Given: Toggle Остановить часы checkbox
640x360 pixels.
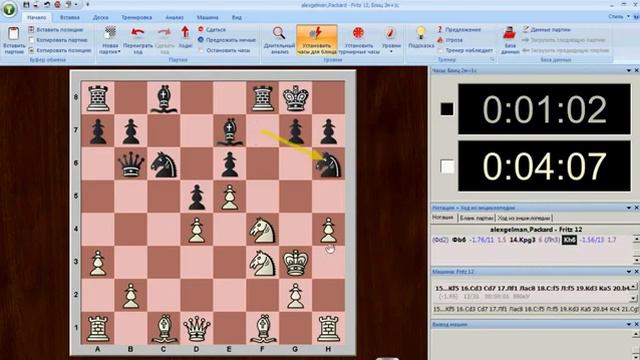Looking at the screenshot, I should pyautogui.click(x=224, y=50).
